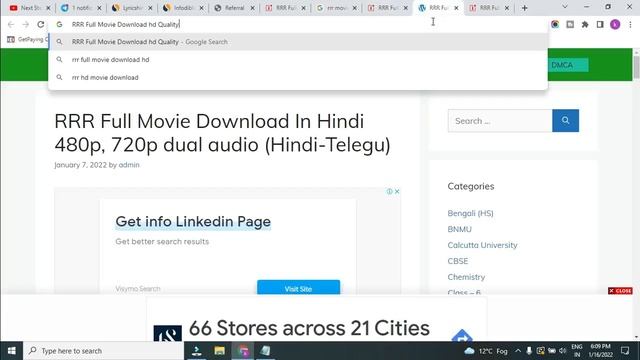Switch to the Google 'rrr movi' tab

(336, 8)
